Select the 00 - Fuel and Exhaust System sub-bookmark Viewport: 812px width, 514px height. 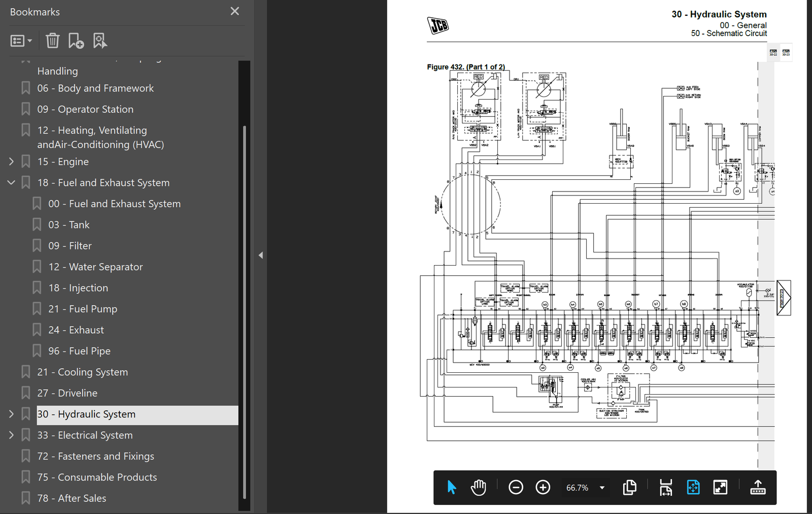(x=114, y=204)
